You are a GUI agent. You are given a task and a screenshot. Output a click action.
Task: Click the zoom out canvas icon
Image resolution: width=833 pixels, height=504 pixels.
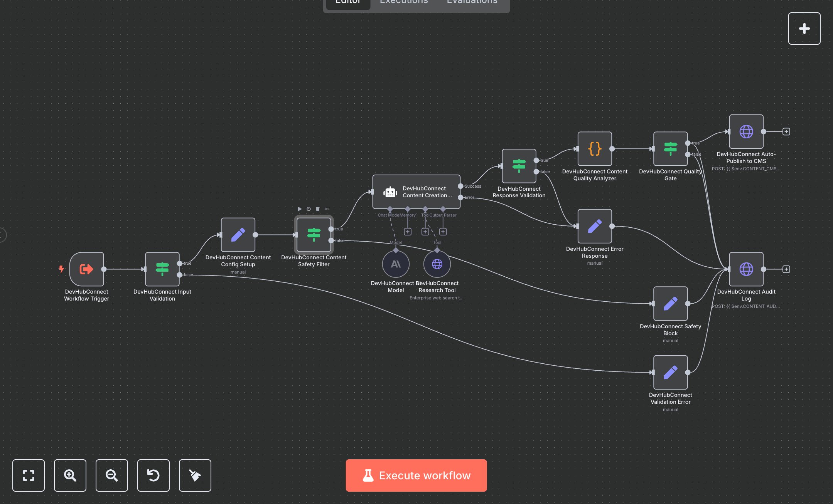click(x=111, y=475)
